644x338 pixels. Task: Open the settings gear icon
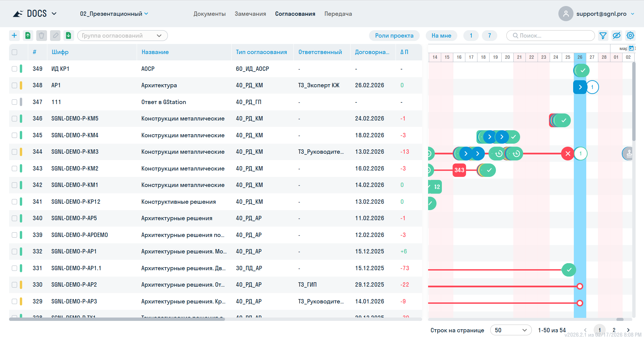coord(630,36)
